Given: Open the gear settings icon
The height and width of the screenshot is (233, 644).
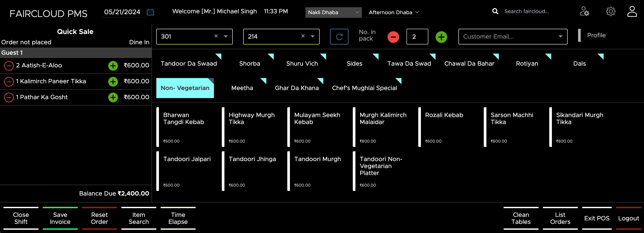Looking at the screenshot, I should (611, 12).
